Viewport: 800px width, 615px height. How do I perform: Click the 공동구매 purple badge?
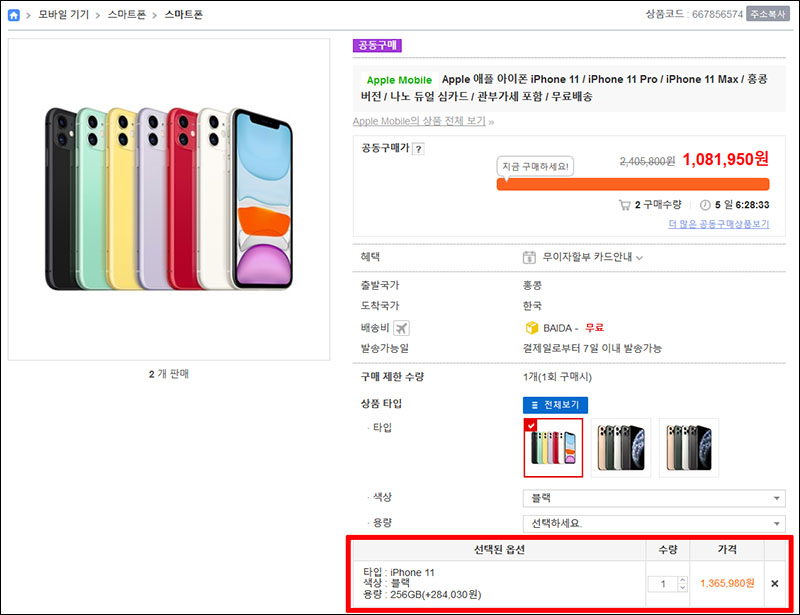coord(377,45)
